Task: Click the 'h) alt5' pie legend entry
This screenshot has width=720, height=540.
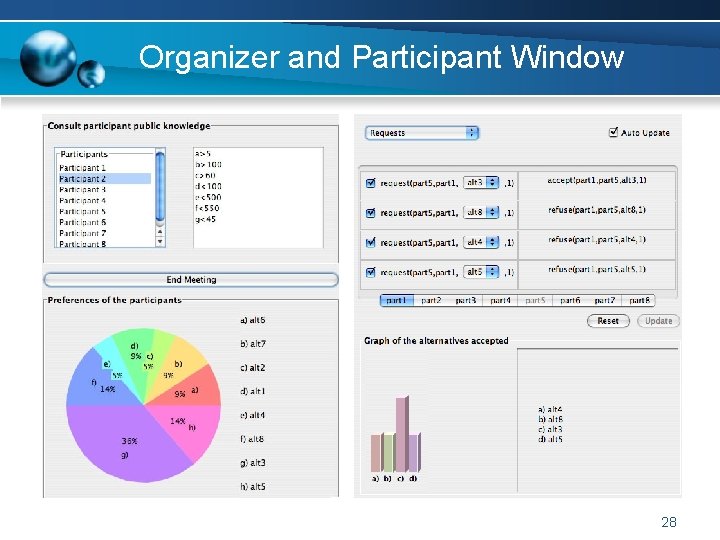Action: click(x=253, y=487)
